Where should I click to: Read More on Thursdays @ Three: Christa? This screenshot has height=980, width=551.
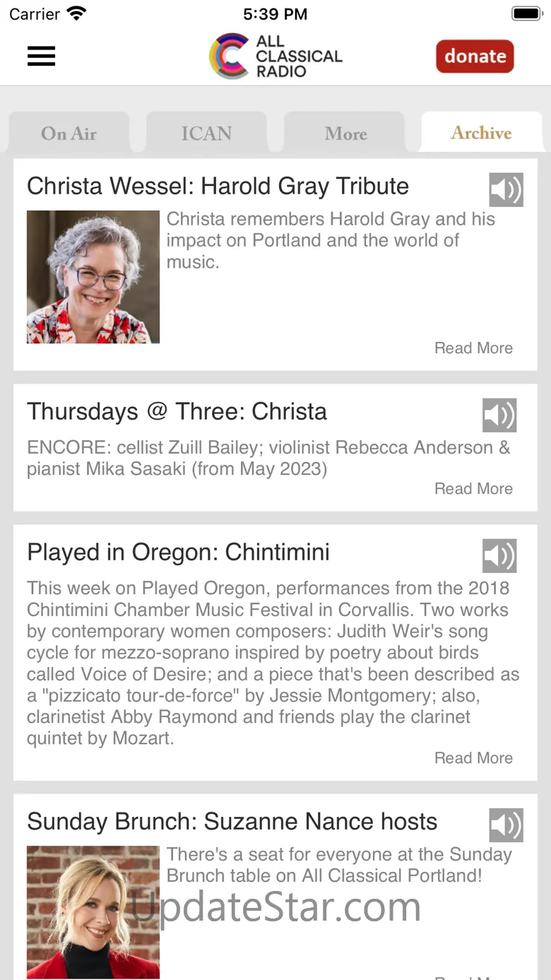coord(473,489)
